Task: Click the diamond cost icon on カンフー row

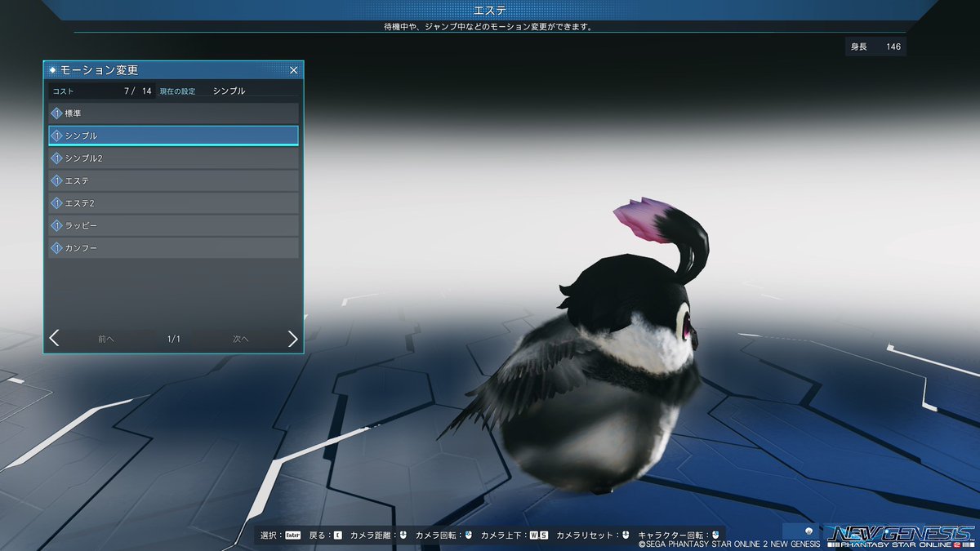Action: click(x=57, y=248)
